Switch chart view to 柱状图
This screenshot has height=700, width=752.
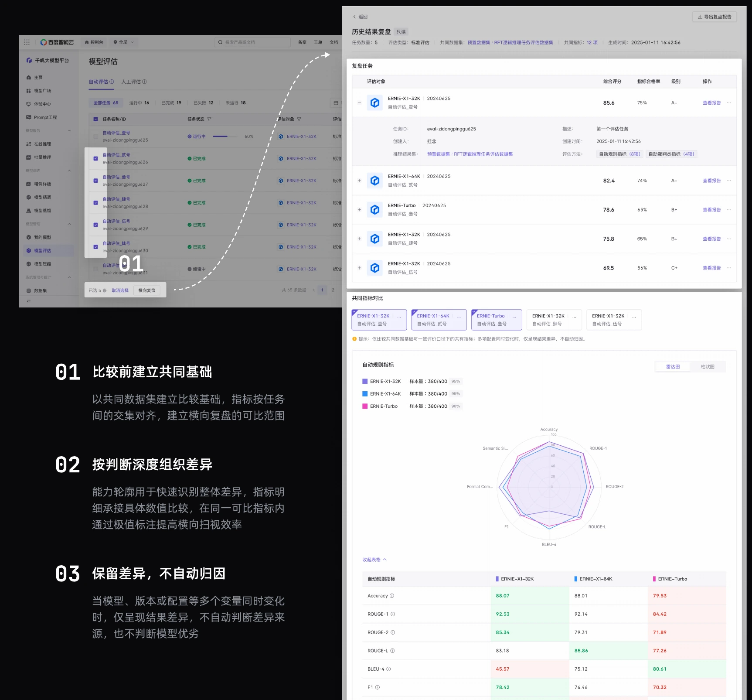(708, 367)
